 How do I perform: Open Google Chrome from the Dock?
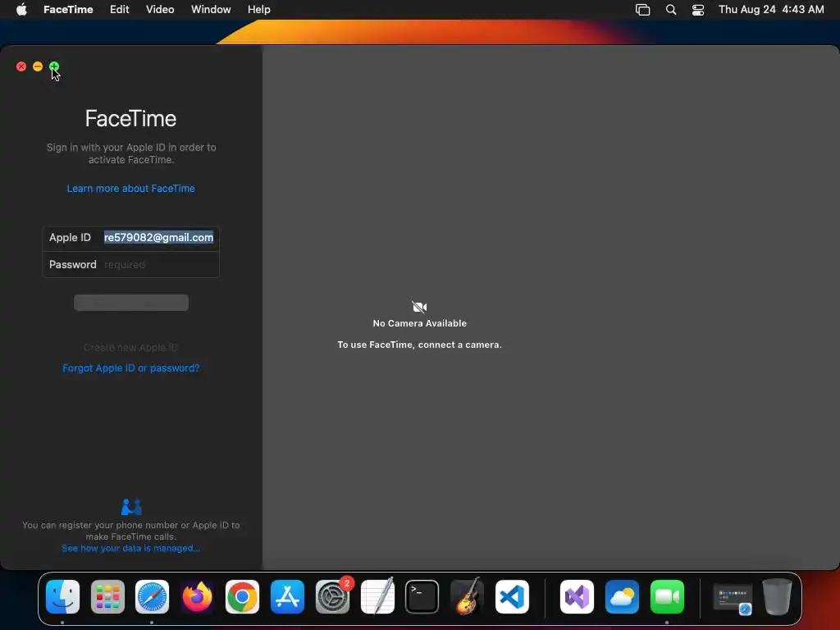[x=242, y=596]
